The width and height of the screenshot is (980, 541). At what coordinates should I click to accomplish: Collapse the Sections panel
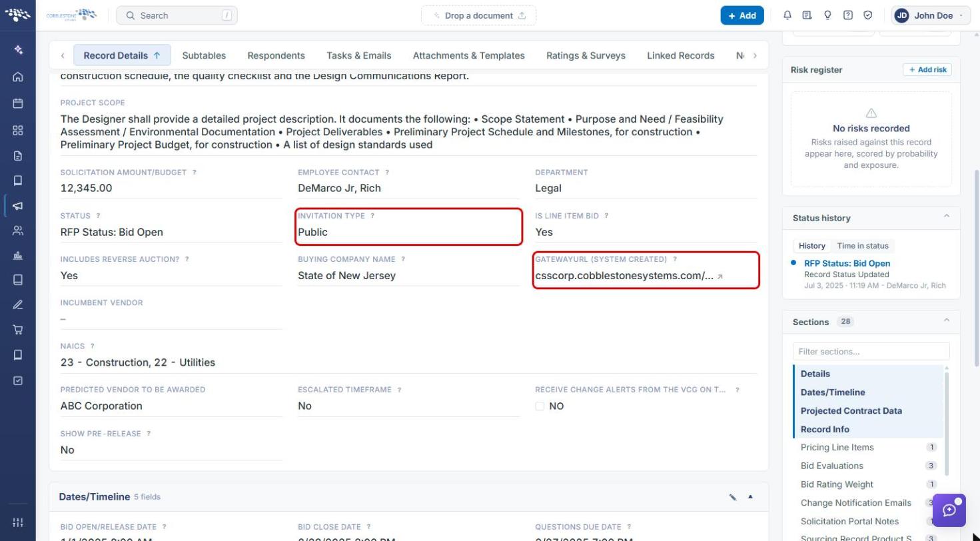(x=946, y=320)
